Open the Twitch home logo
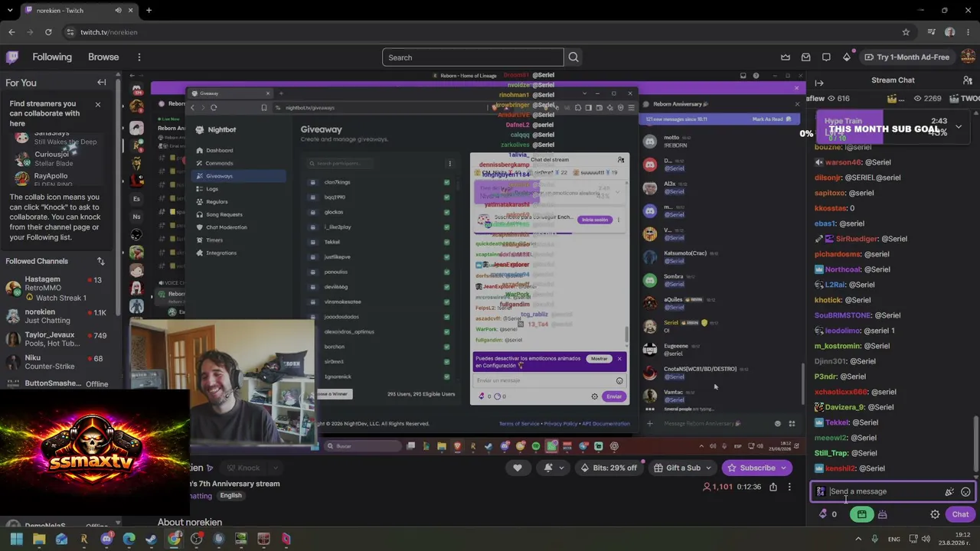The width and height of the screenshot is (980, 551). [x=12, y=57]
